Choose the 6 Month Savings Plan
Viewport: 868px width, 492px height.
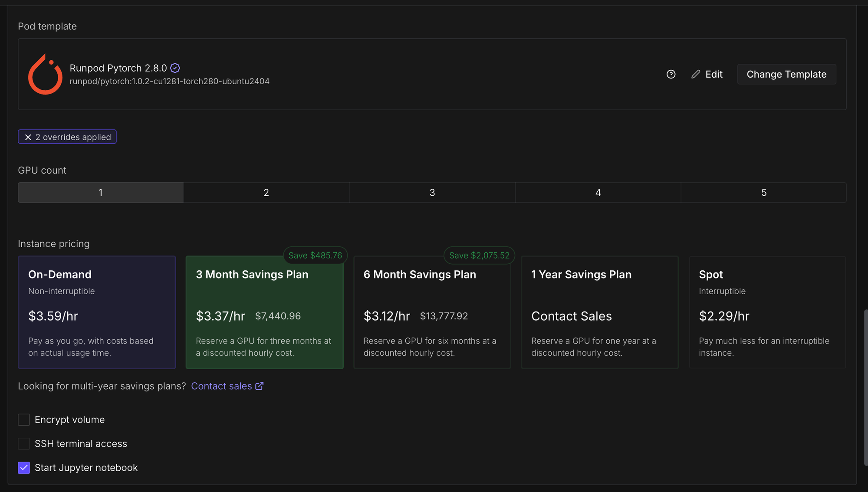pos(432,312)
